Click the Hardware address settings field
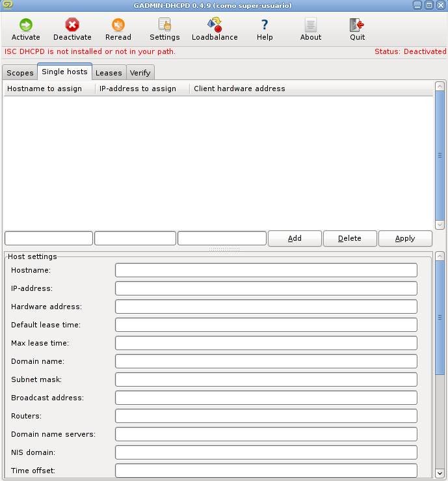Viewport: 448px width, 481px height. tap(266, 307)
